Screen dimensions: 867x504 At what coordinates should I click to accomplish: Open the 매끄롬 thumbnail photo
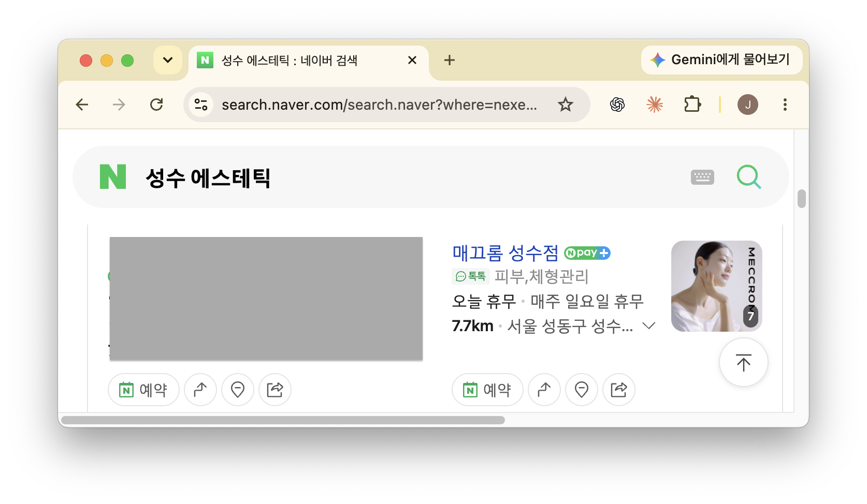717,286
